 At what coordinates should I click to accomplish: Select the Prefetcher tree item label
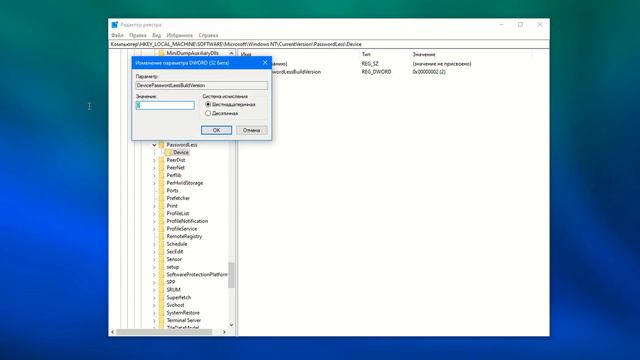coord(178,198)
